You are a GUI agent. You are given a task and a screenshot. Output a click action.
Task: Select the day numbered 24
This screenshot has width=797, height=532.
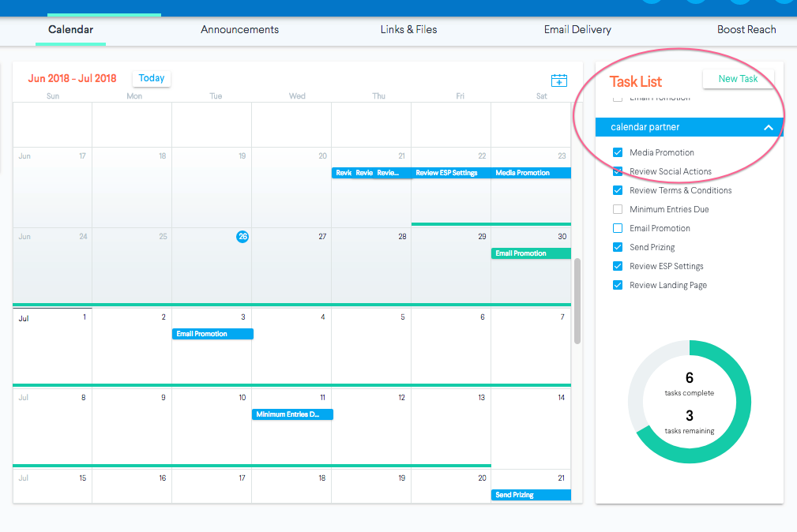(83, 236)
